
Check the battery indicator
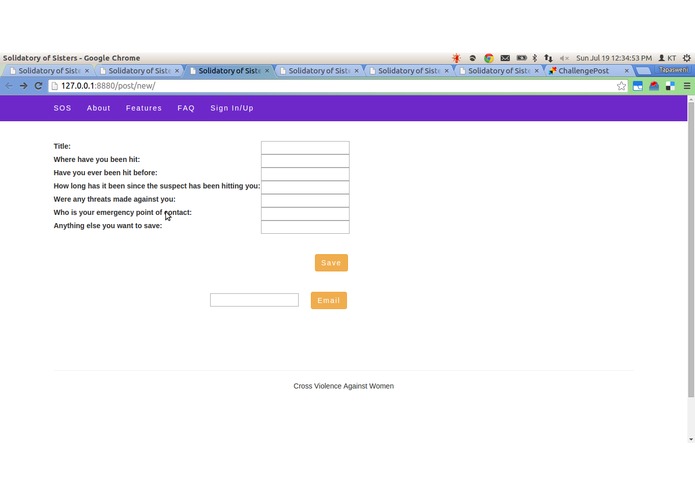coord(522,58)
